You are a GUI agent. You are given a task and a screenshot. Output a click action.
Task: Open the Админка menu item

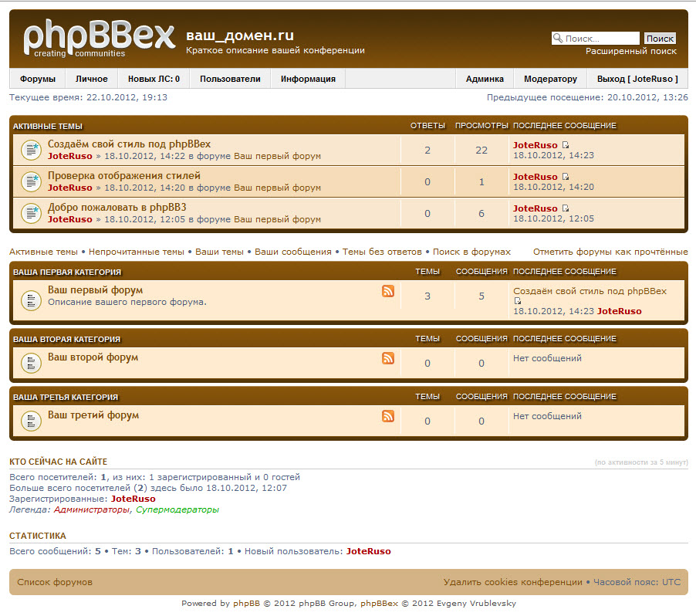[x=485, y=79]
